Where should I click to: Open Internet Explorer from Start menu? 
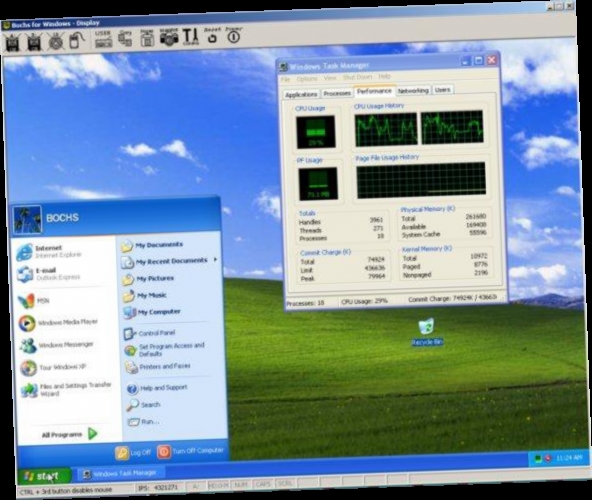tap(49, 252)
